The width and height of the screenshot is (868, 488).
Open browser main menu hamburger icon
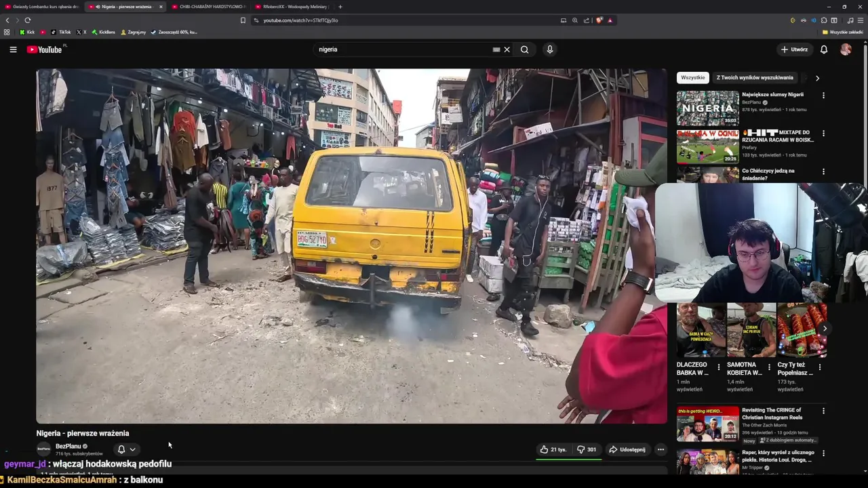861,20
